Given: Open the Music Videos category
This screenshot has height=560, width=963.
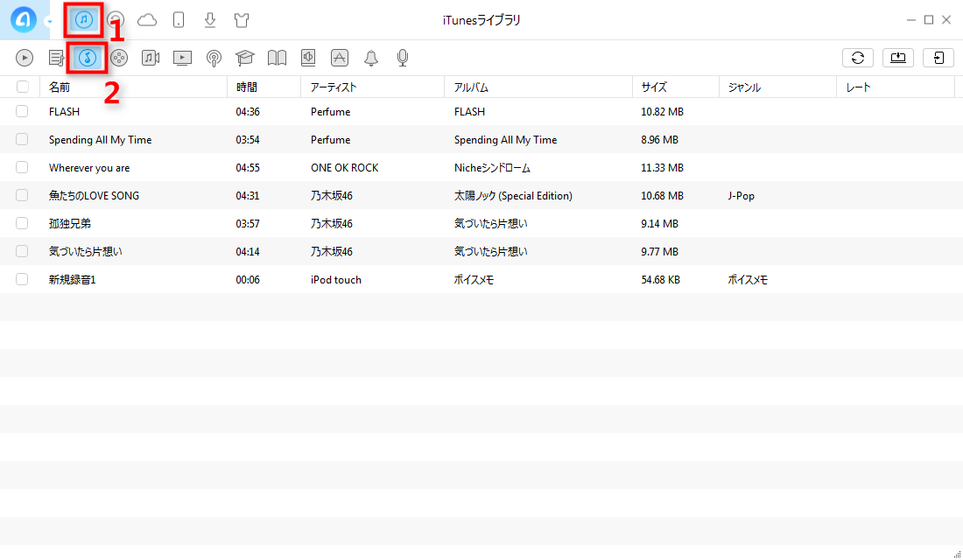Looking at the screenshot, I should coord(151,58).
